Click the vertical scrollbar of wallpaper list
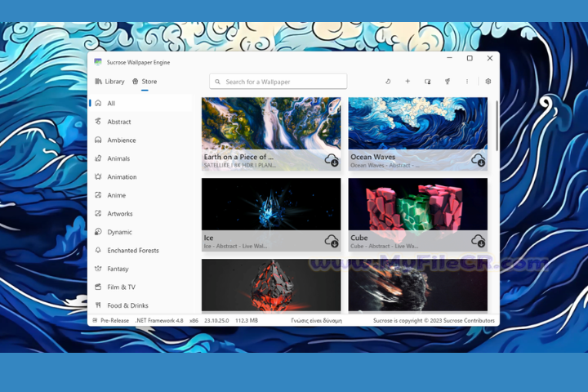The width and height of the screenshot is (588, 392). [497, 127]
